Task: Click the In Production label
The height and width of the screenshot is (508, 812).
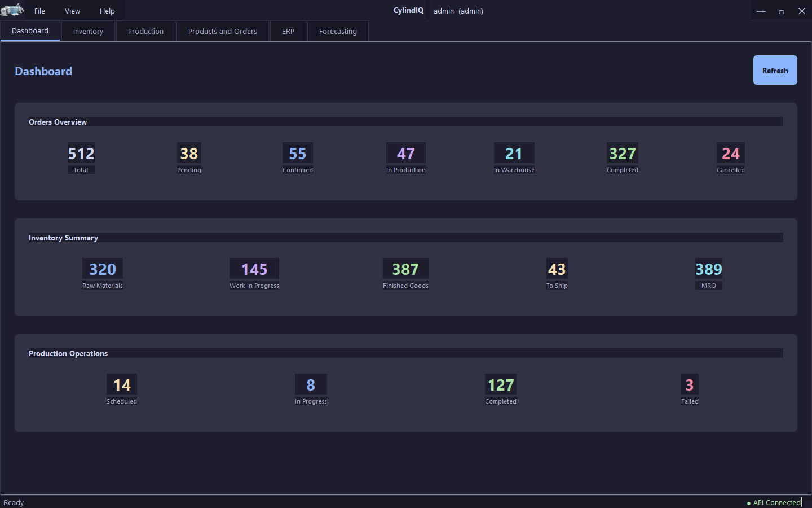Action: coord(406,170)
